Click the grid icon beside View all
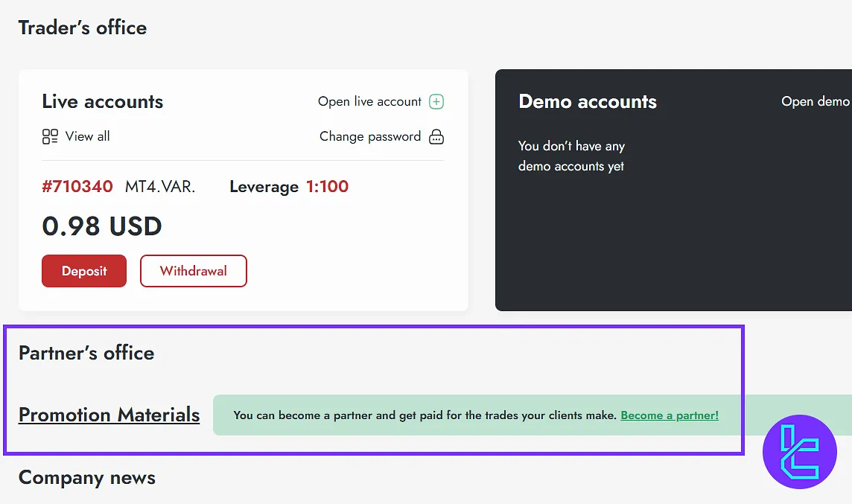852x504 pixels. coord(50,136)
